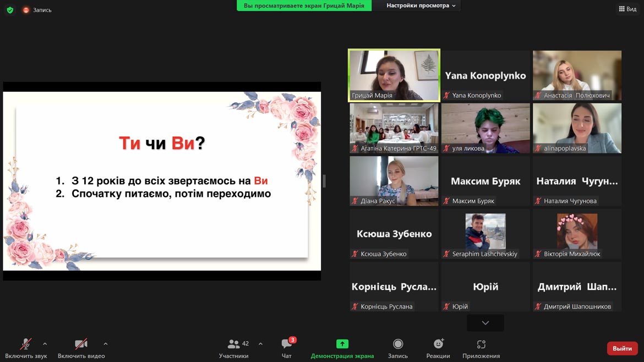
Task: Click muted mic icon on Діана Ракус
Action: pos(355,201)
